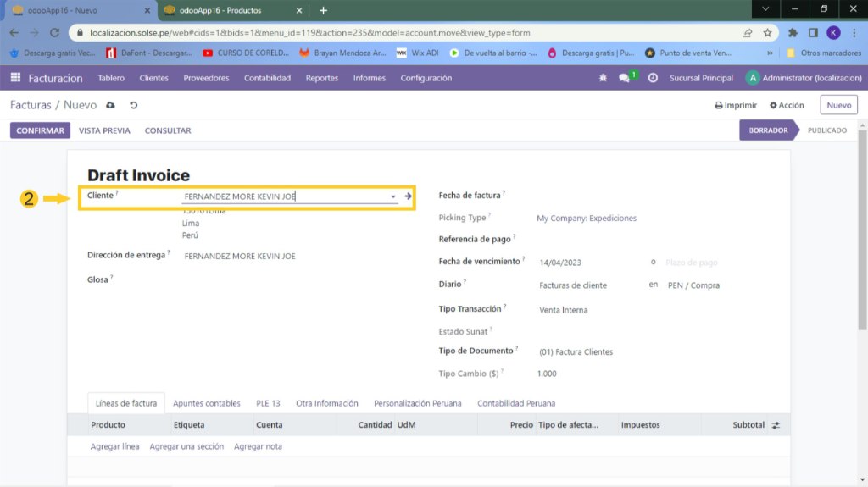The height and width of the screenshot is (487, 868).
Task: Open the Contabilidad menu
Action: click(x=267, y=78)
